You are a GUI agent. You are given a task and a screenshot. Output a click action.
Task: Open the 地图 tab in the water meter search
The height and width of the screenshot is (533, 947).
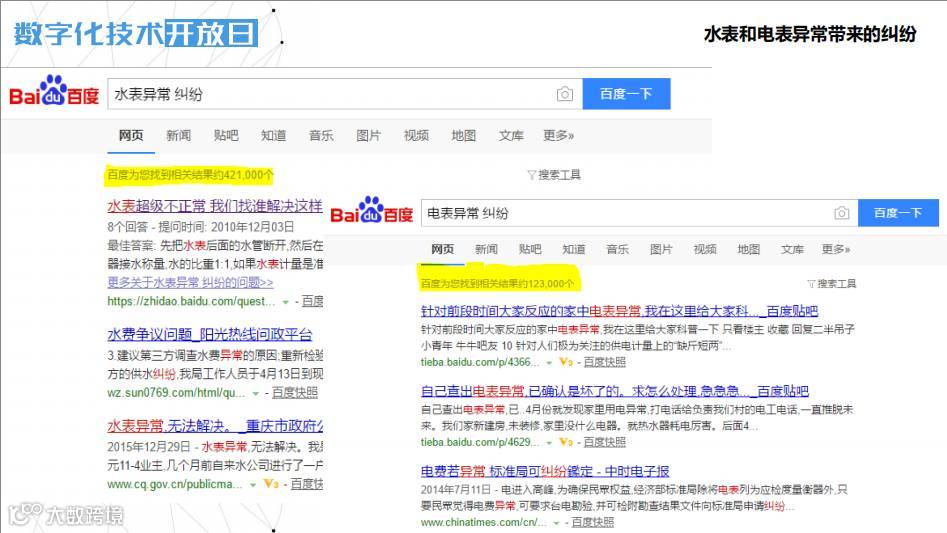[463, 135]
